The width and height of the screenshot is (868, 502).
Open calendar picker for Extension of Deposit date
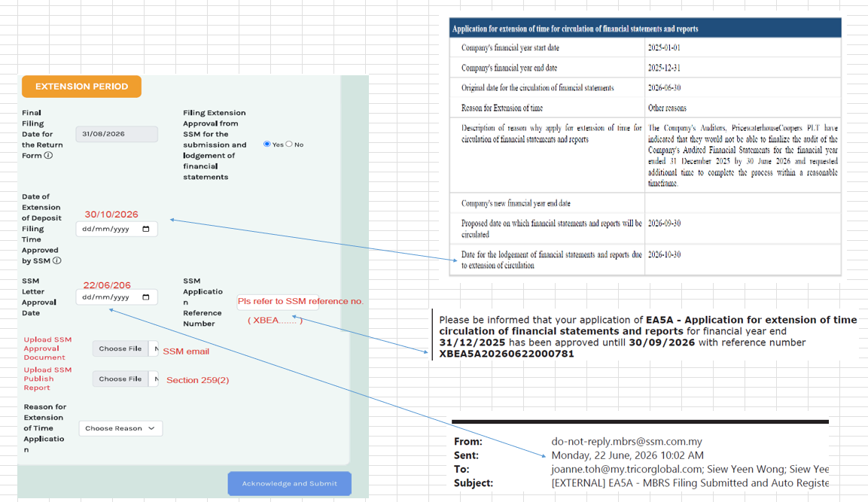point(146,229)
